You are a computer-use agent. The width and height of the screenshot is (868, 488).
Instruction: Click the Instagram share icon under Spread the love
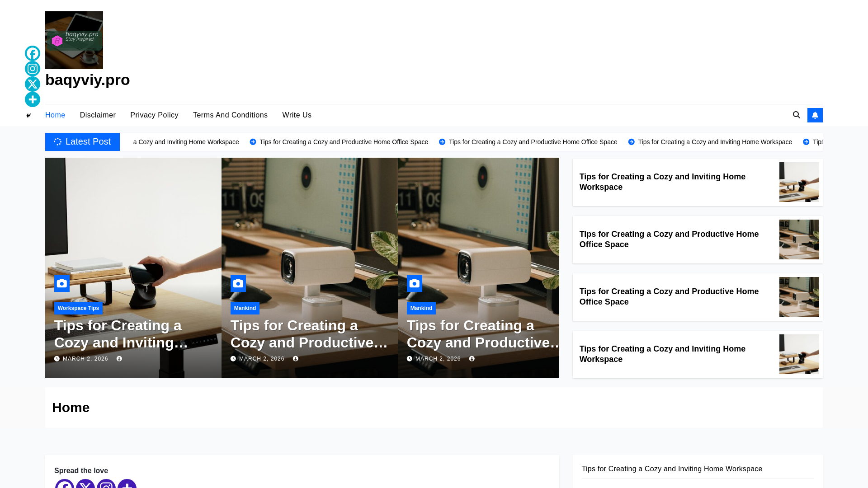click(x=106, y=483)
